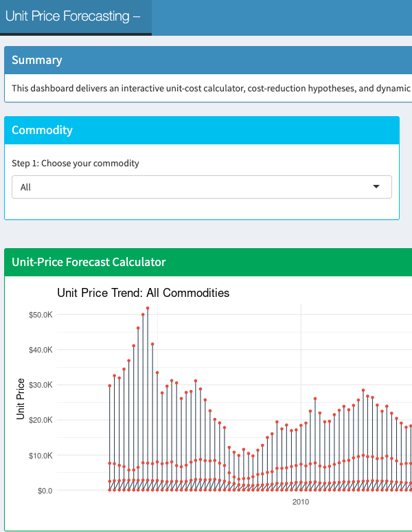Click the 'Step 1: Choose your commodity' label

click(x=76, y=163)
